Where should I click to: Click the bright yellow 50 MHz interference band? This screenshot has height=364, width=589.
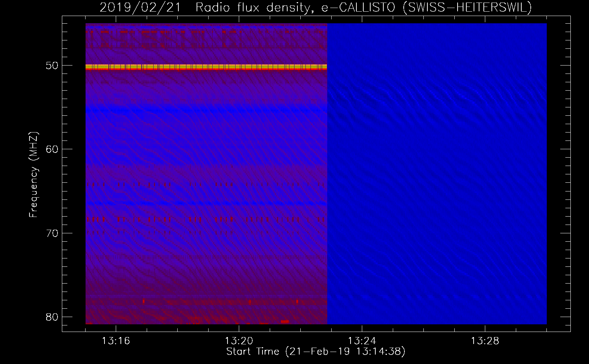tap(206, 67)
